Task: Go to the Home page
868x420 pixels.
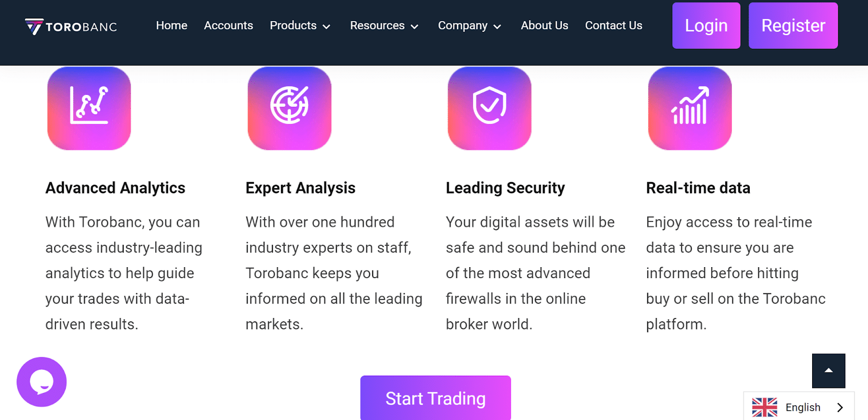Action: pyautogui.click(x=171, y=25)
